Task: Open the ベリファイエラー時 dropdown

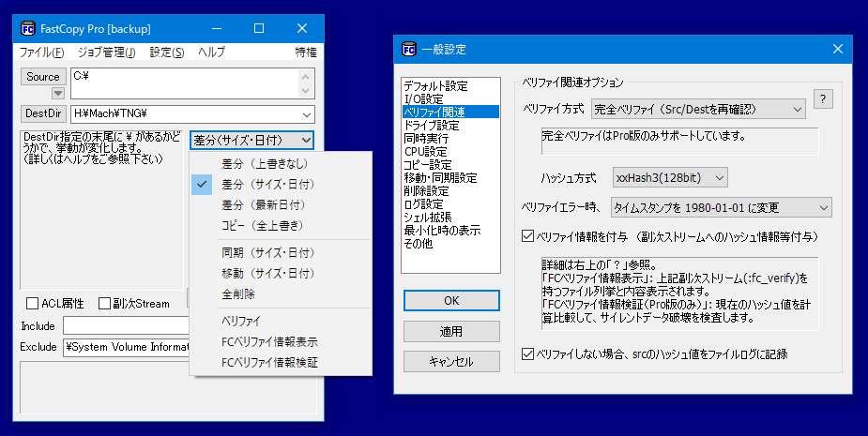Action: (722, 208)
